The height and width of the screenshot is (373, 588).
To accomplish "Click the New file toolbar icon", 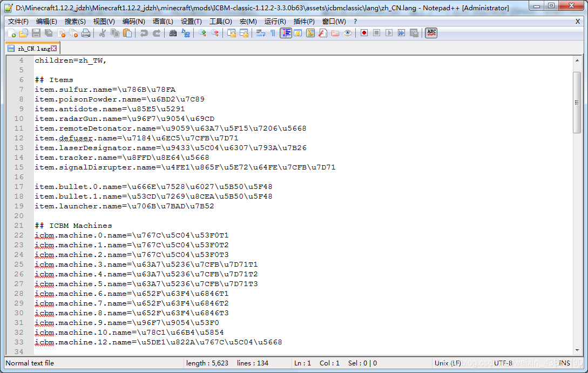I will tap(12, 33).
